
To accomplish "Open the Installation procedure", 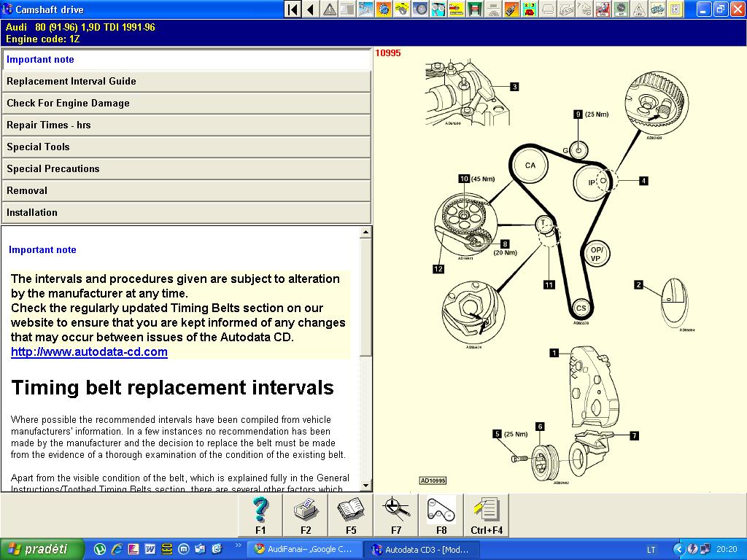I will [186, 213].
